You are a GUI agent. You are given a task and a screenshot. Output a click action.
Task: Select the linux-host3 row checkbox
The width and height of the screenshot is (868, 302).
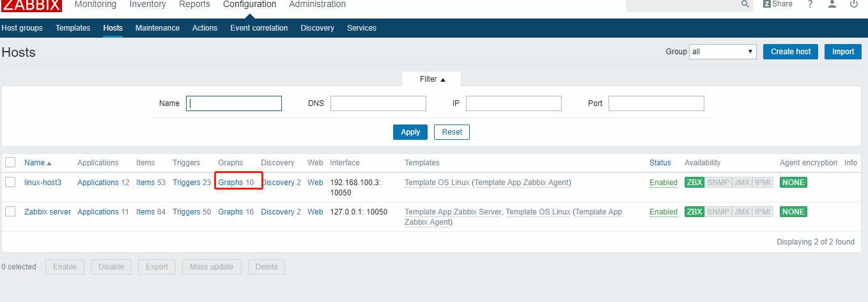(x=10, y=182)
